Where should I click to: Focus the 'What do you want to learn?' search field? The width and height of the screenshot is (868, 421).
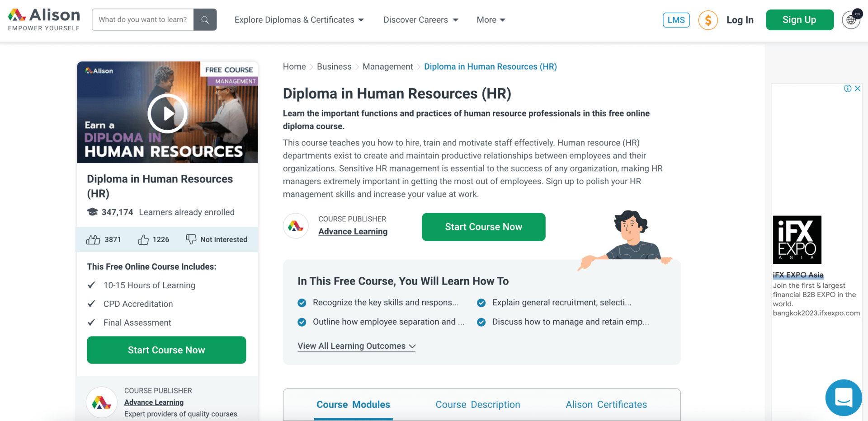(x=143, y=20)
